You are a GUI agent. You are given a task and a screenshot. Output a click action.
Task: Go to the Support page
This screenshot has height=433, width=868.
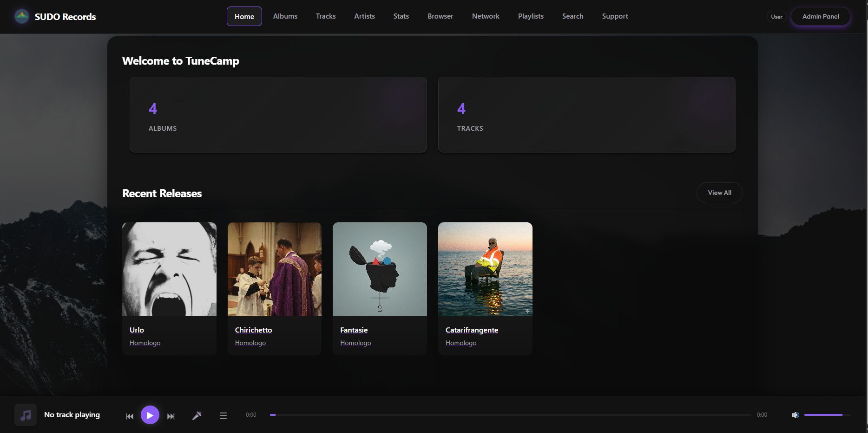[x=615, y=16]
